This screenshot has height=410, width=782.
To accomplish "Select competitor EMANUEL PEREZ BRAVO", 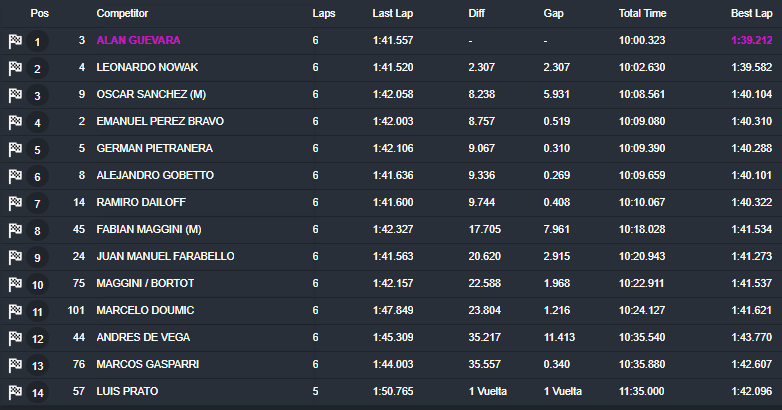I will pos(160,121).
